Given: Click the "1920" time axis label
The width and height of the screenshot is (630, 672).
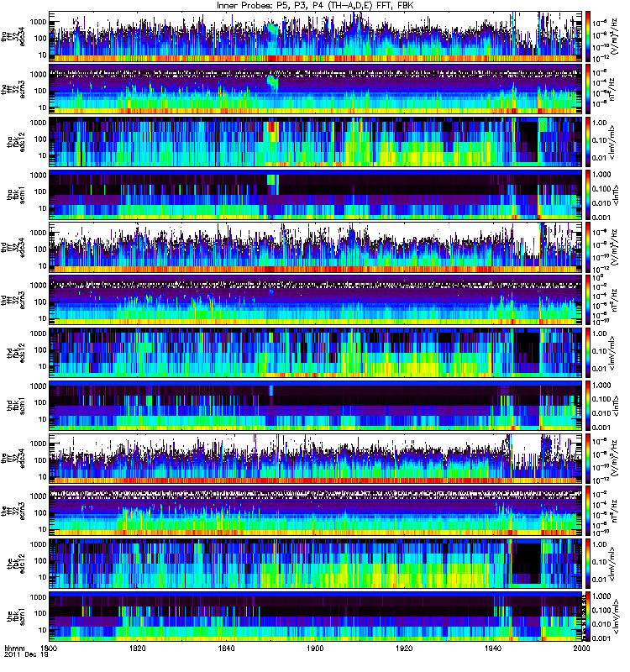Looking at the screenshot, I should [x=404, y=648].
